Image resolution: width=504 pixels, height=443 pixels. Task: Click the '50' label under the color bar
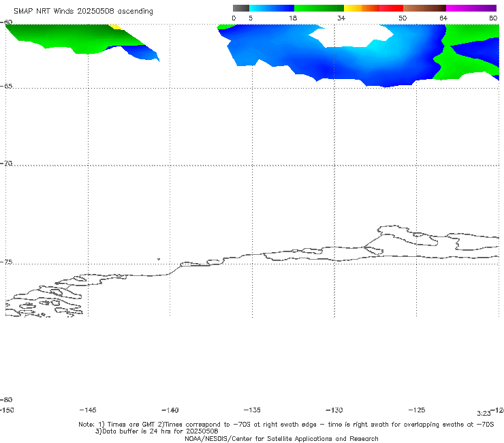[403, 18]
